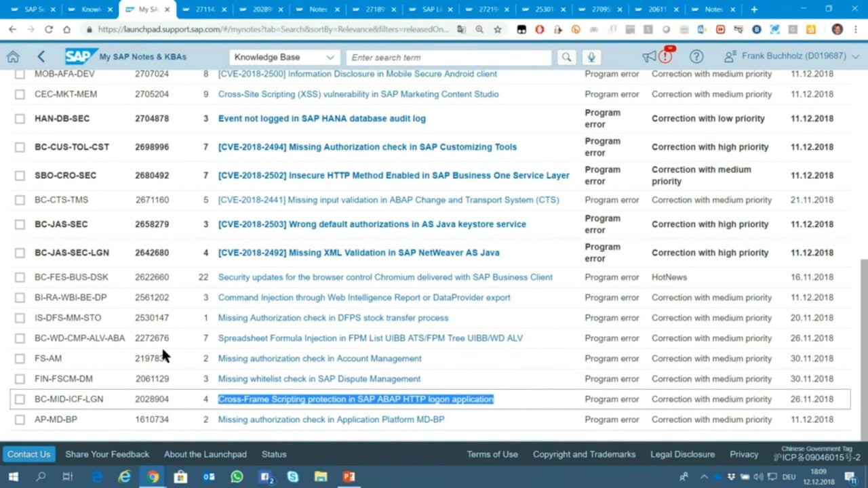Viewport: 868px width, 488px height.
Task: Check the BC-JAS-SEC-LGN row checkbox
Action: click(x=20, y=253)
